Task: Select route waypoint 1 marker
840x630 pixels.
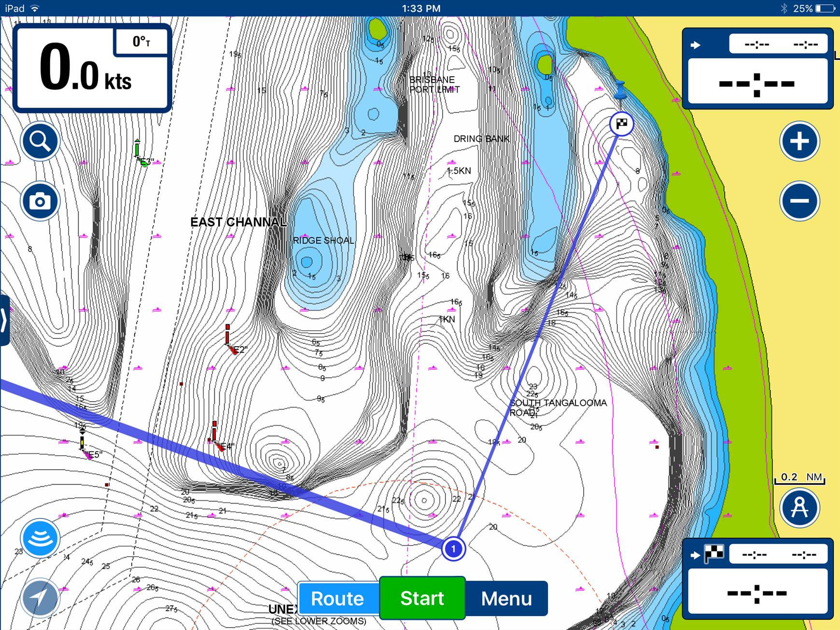Action: (x=453, y=549)
